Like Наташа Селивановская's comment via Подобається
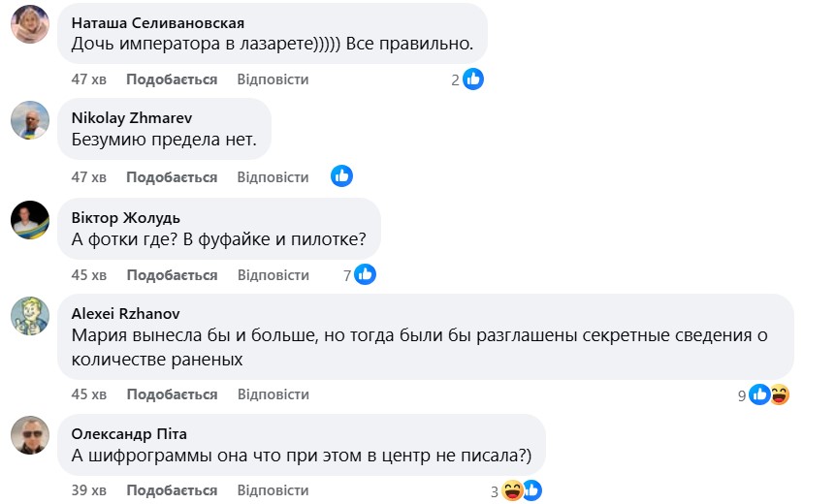 [x=172, y=79]
